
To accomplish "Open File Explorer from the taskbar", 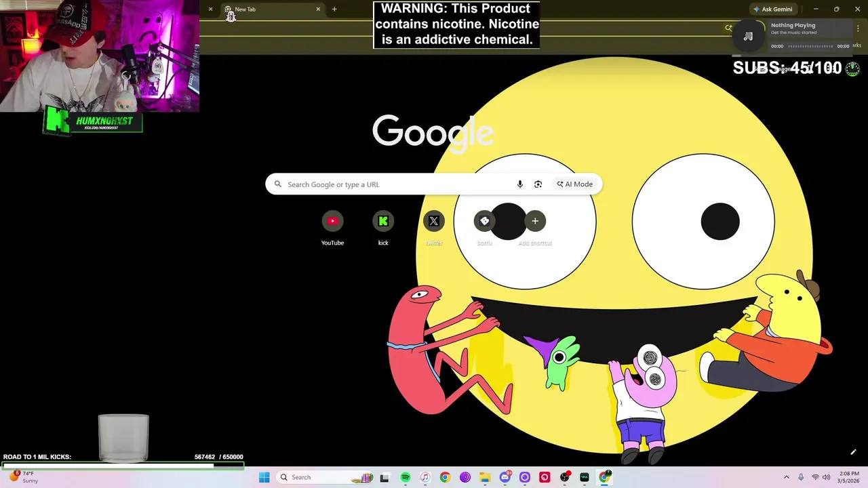I will coord(485,477).
